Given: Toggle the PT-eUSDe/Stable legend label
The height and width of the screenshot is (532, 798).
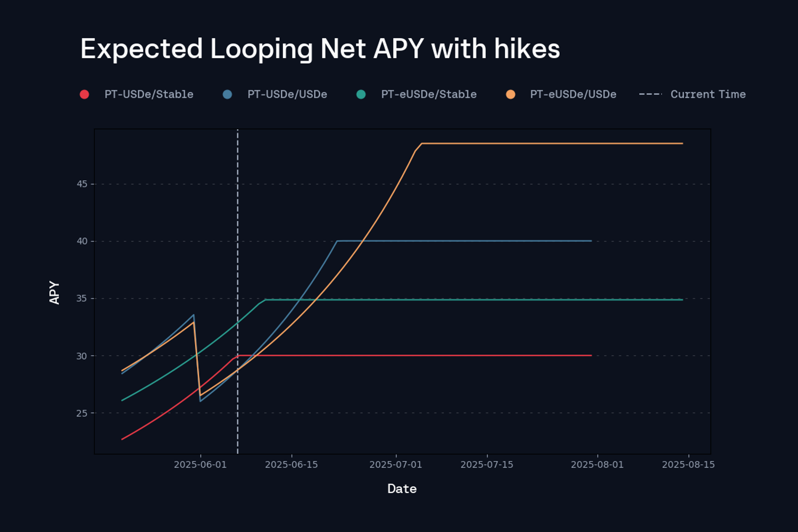Looking at the screenshot, I should click(x=429, y=95).
